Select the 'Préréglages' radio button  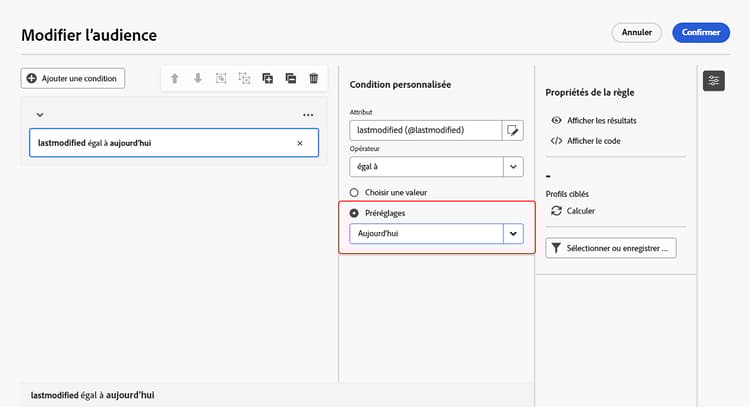pyautogui.click(x=354, y=213)
